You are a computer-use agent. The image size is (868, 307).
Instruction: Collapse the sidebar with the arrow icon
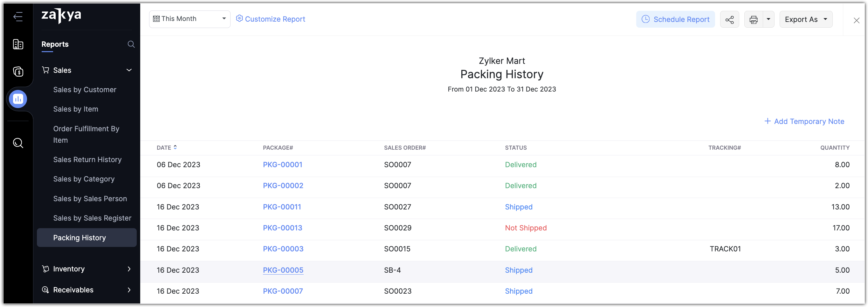pyautogui.click(x=18, y=17)
